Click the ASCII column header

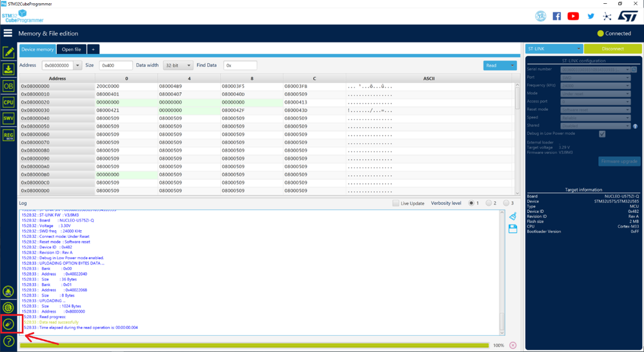point(429,79)
